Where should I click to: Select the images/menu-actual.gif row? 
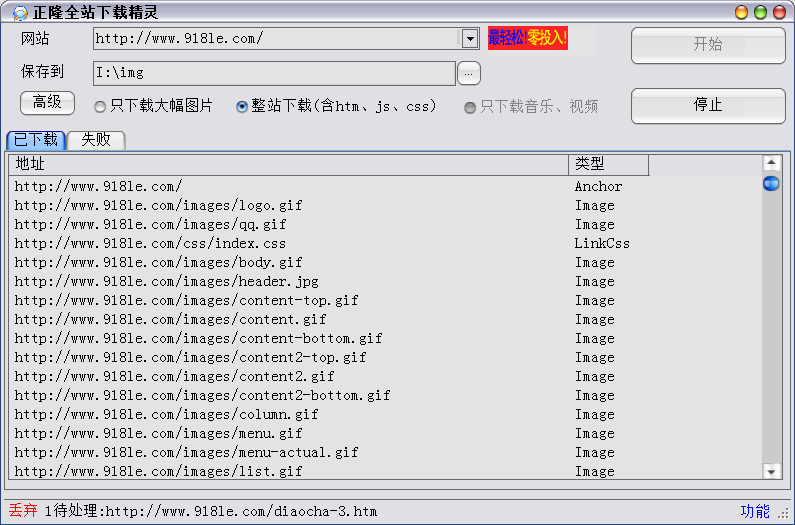[x=385, y=452]
